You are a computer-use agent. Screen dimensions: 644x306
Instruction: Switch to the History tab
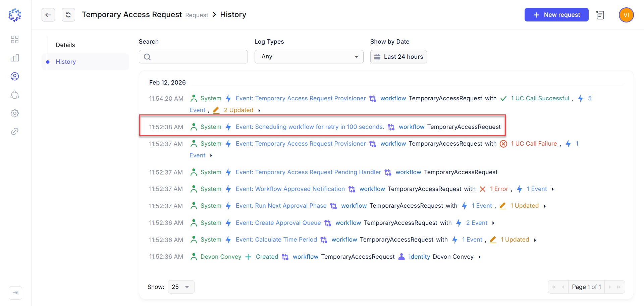66,62
